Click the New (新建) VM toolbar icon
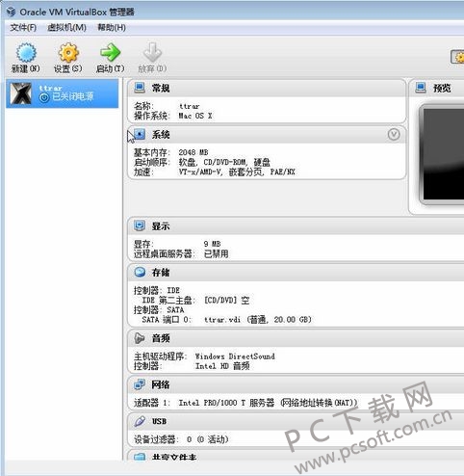 (x=26, y=53)
